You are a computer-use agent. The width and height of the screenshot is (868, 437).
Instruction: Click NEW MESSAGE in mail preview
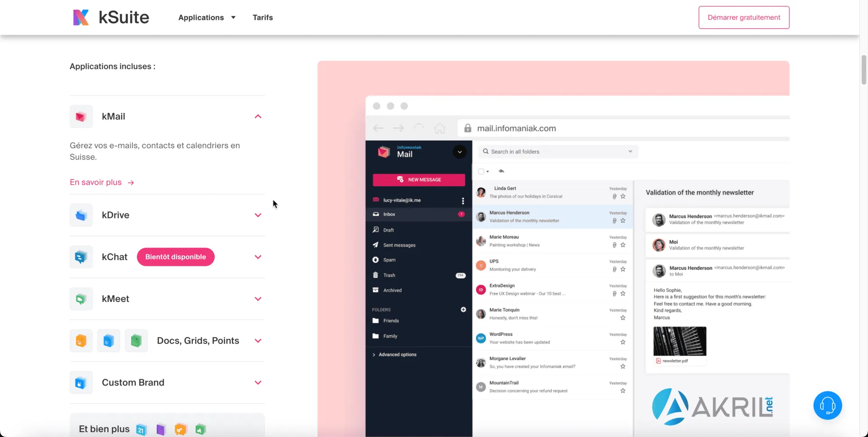pyautogui.click(x=419, y=180)
